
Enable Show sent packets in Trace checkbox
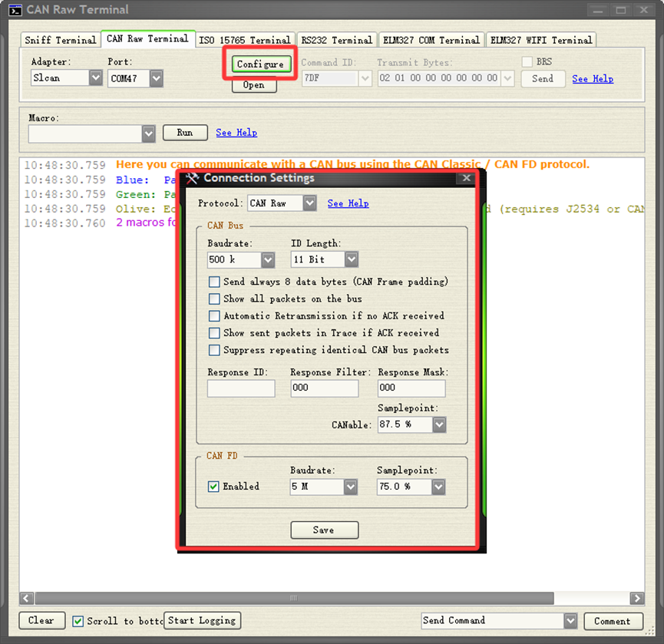[214, 333]
